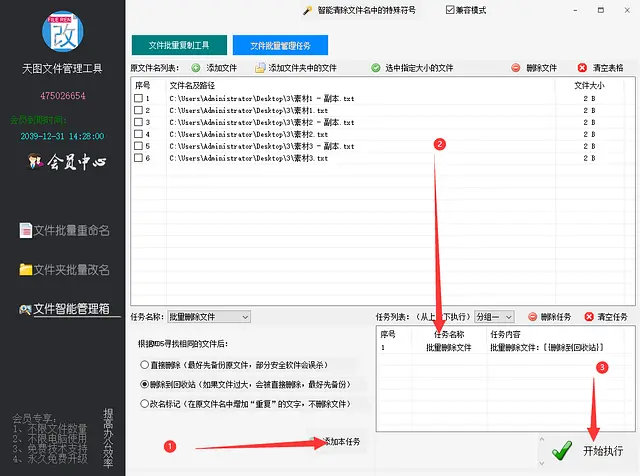
Task: Select the 改名标记 radio option
Action: 144,404
